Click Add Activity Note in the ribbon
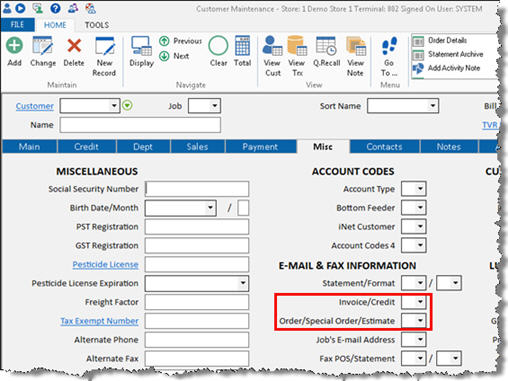The height and width of the screenshot is (381, 508). 446,68
